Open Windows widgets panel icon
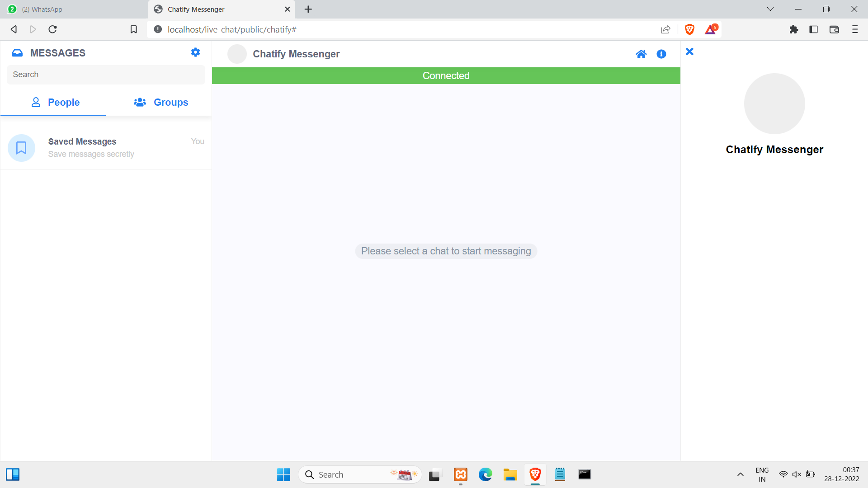This screenshot has width=868, height=488. point(13,474)
